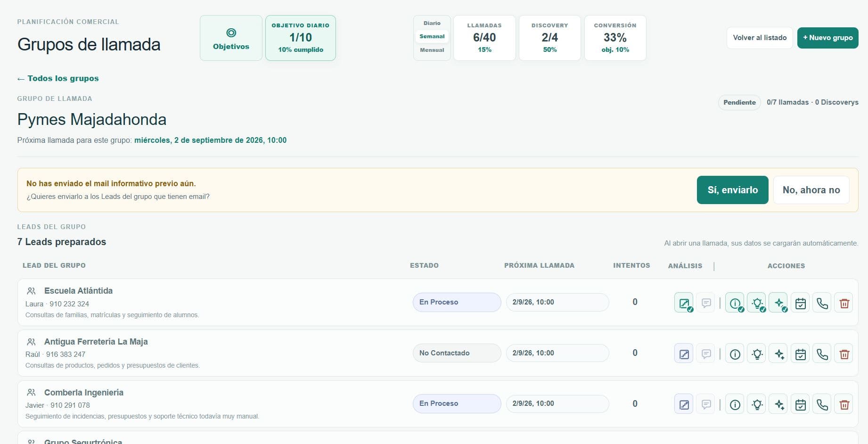Confirm sending the mail with Sí, enviarlo
This screenshot has height=444, width=868.
point(732,190)
